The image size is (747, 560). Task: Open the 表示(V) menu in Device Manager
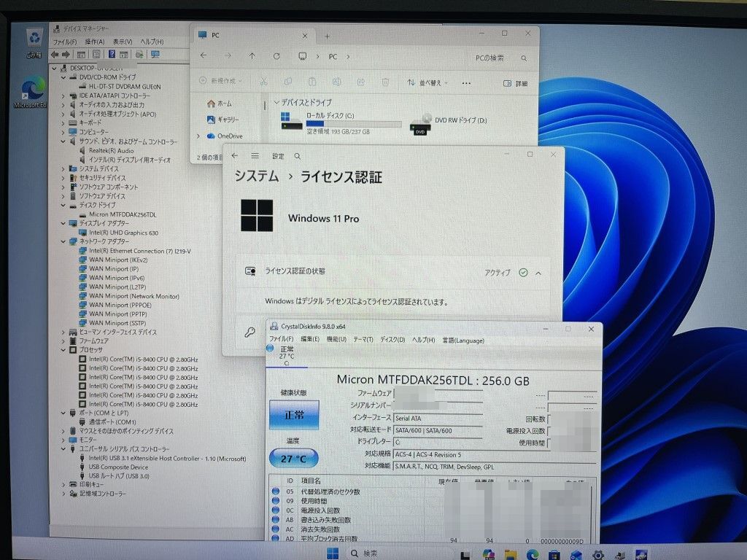(x=123, y=42)
